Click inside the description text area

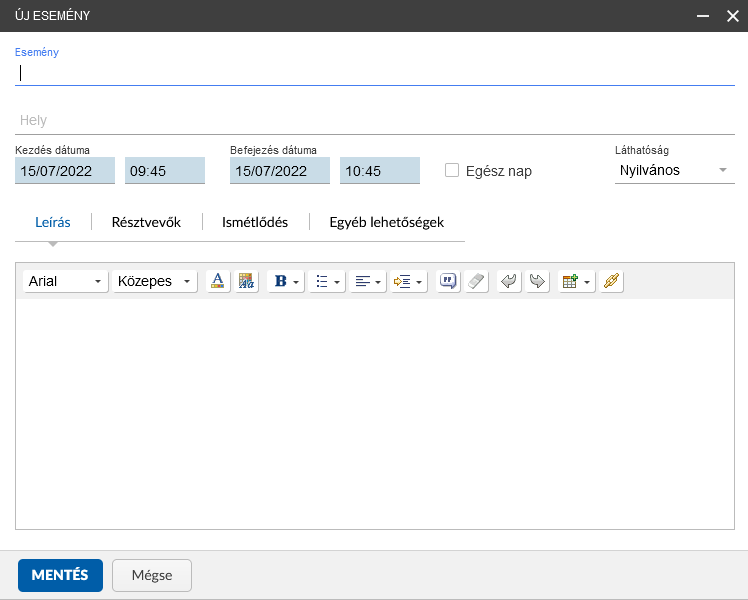click(x=374, y=414)
